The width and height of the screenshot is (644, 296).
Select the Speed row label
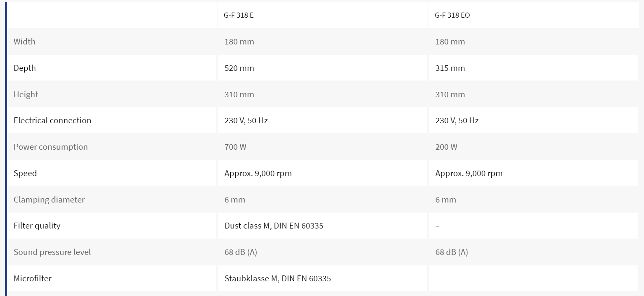point(25,173)
